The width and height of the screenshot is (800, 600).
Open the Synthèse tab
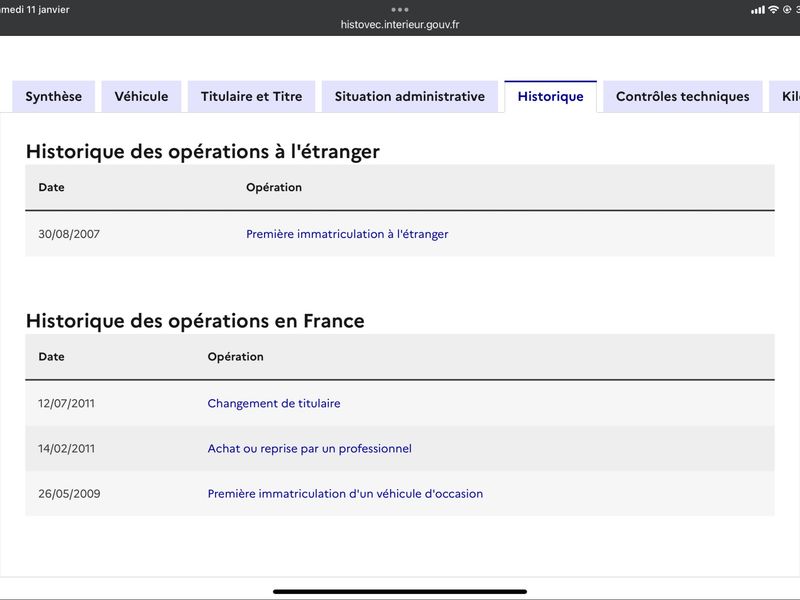click(x=54, y=96)
